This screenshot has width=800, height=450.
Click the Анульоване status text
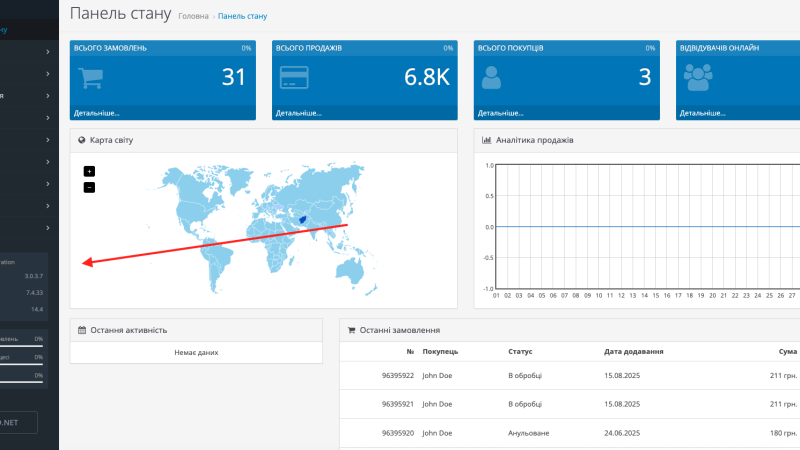pos(529,433)
